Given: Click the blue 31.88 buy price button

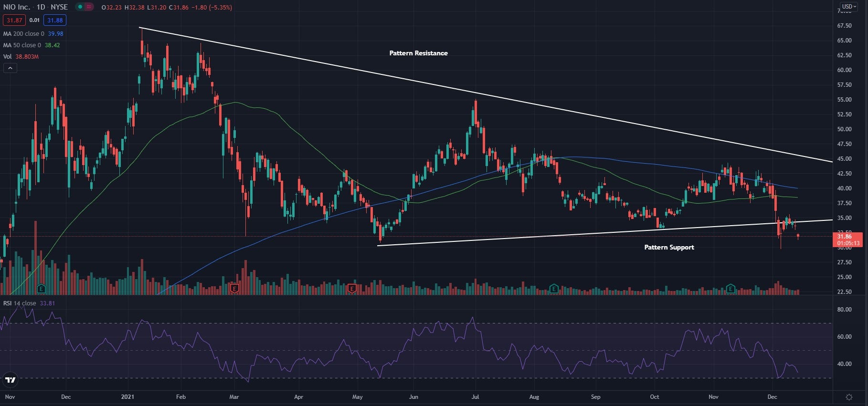Looking at the screenshot, I should pyautogui.click(x=55, y=20).
